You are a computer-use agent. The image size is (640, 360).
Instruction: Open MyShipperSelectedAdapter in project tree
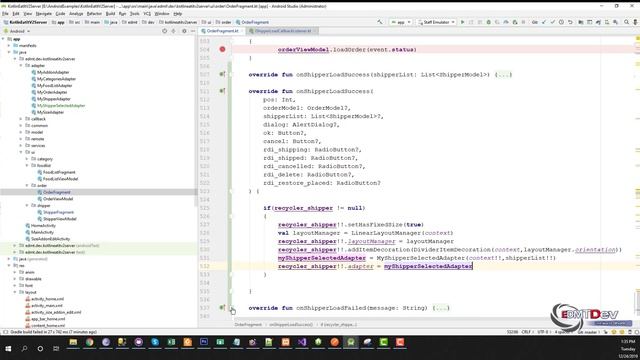60,105
